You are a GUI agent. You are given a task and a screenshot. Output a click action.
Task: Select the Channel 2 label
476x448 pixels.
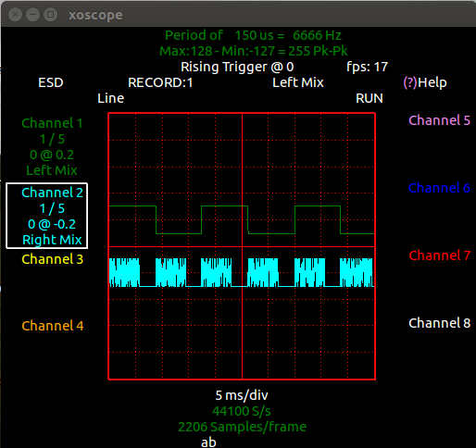52,193
